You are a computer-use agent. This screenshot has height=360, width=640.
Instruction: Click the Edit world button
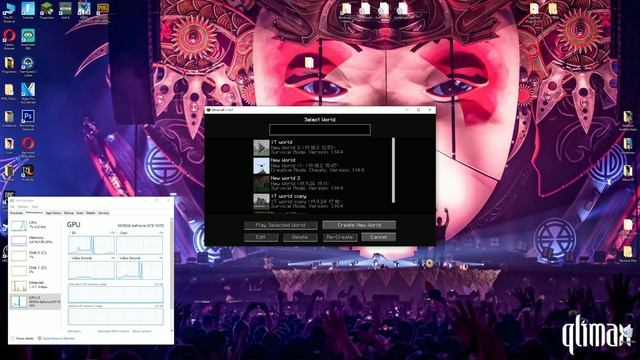click(261, 237)
